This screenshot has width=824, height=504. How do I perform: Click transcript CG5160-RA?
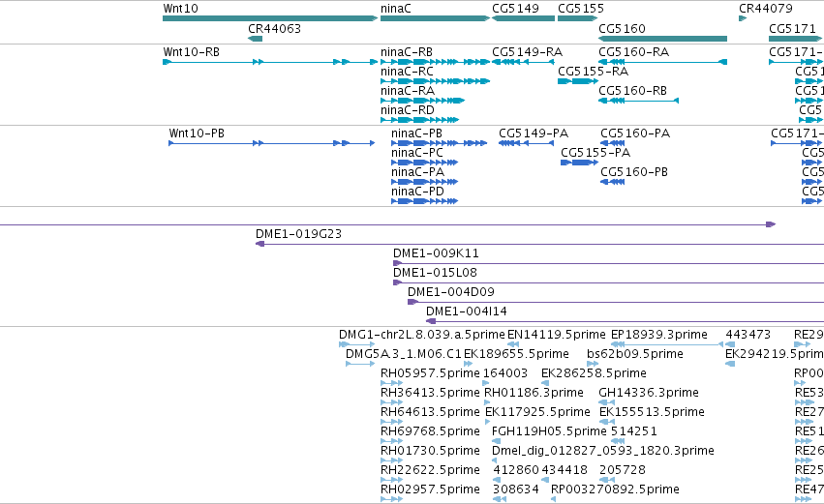tap(662, 62)
